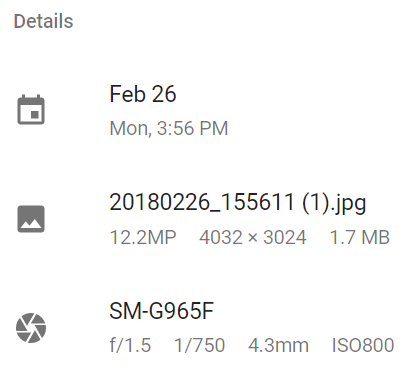Click the f/1.5 aperture value

click(130, 345)
